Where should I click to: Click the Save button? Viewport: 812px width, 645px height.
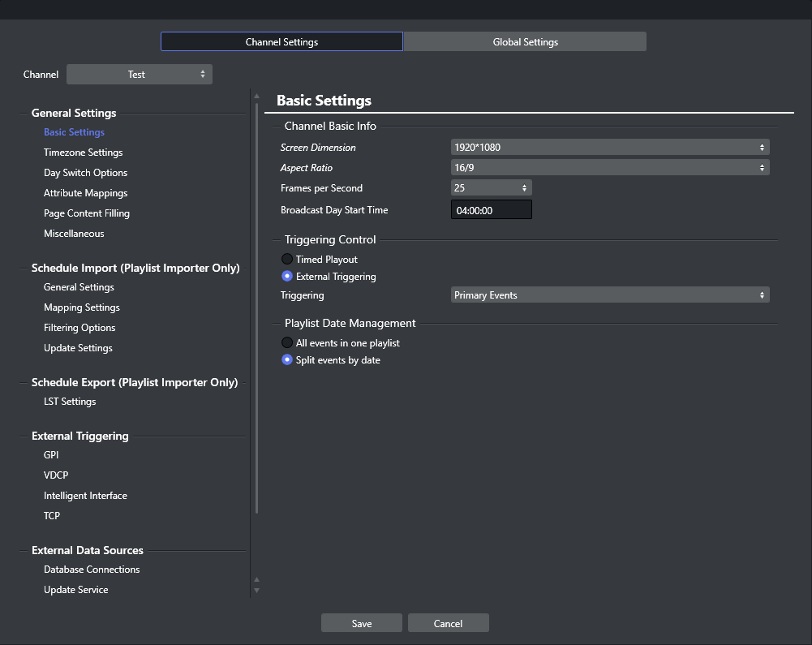[362, 623]
